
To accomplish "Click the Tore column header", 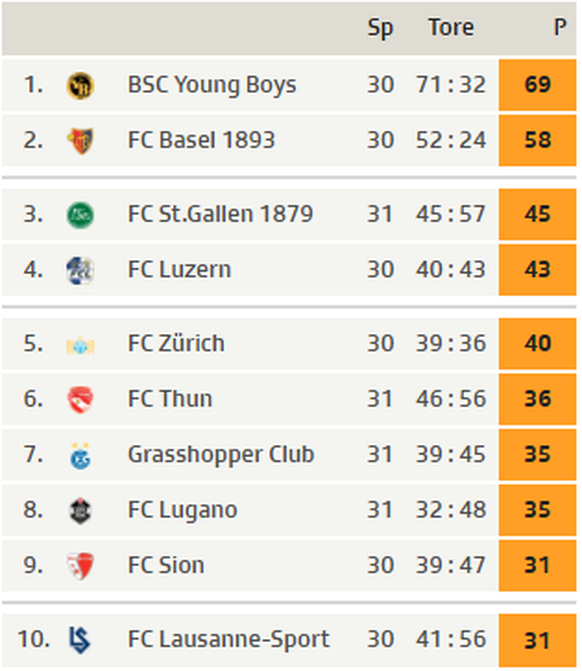I will [x=451, y=27].
